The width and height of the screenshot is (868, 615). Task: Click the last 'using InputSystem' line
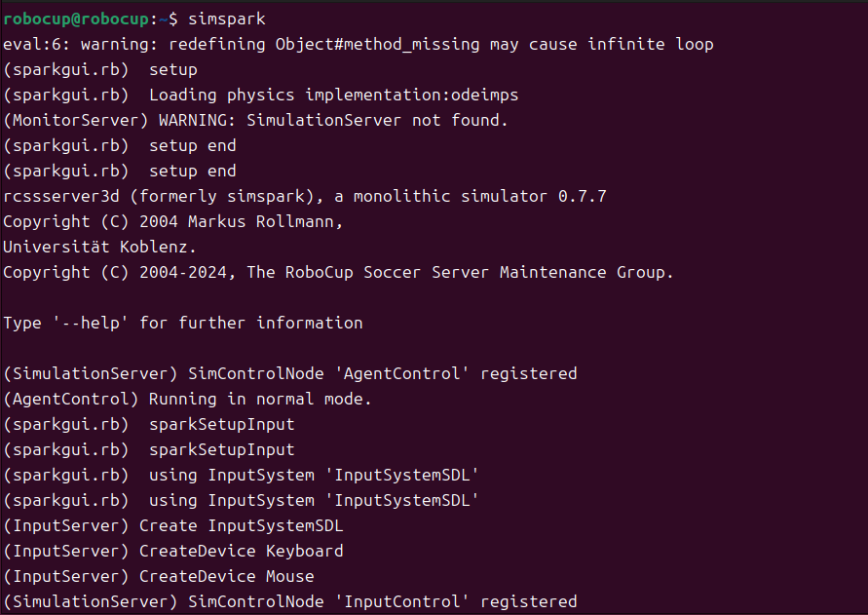coord(241,500)
